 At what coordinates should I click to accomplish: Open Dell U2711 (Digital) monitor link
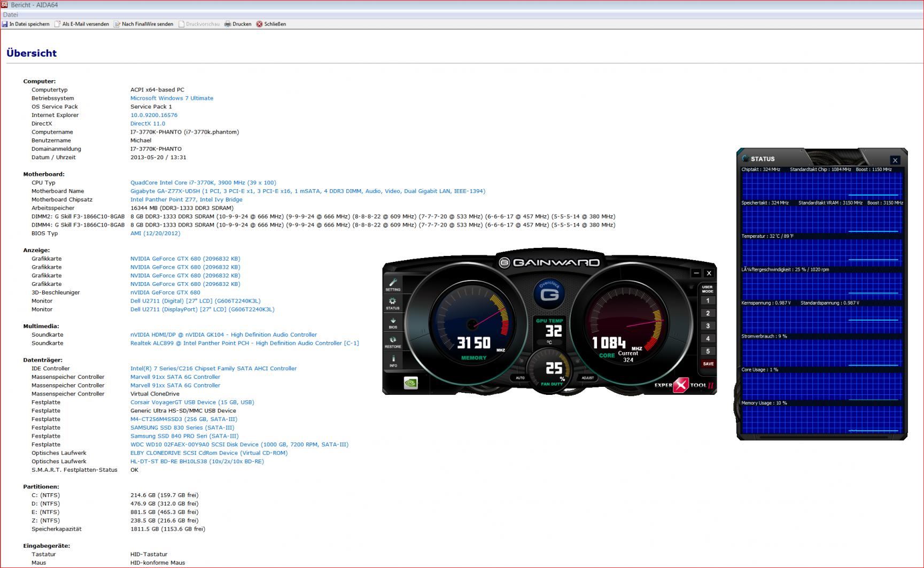coord(196,301)
